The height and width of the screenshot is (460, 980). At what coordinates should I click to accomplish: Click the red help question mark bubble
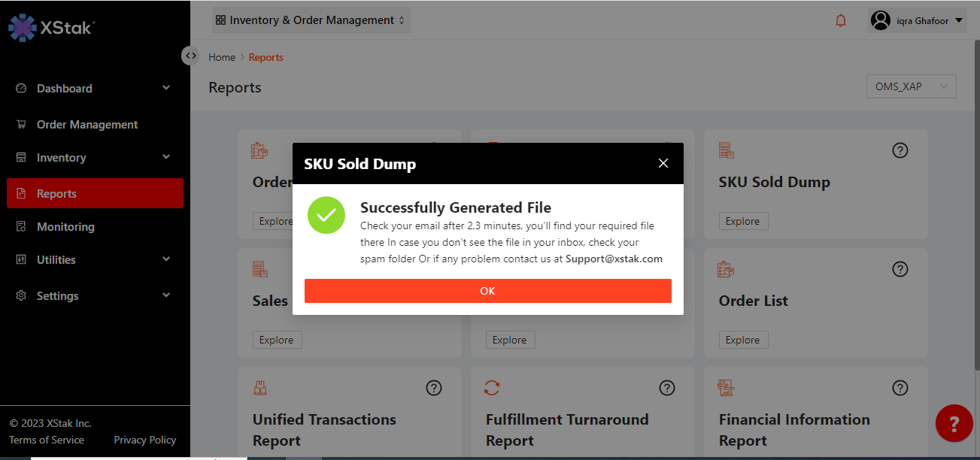[954, 424]
